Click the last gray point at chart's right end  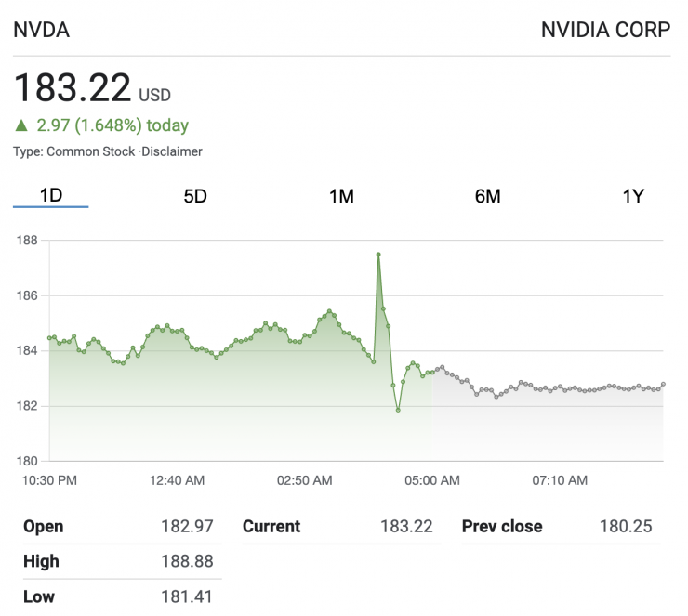point(663,384)
